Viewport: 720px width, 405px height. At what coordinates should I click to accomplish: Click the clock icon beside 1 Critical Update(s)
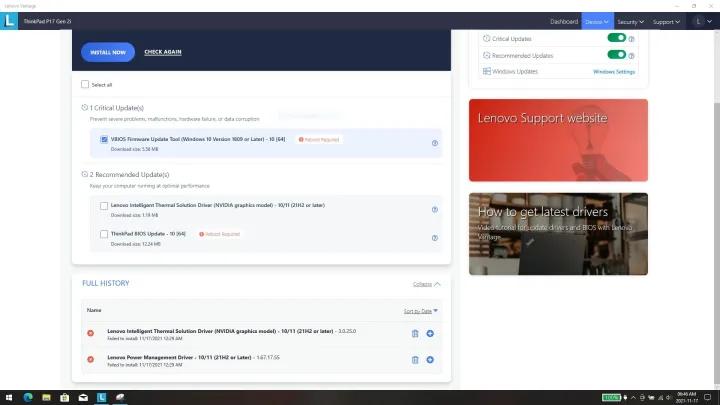coord(84,107)
